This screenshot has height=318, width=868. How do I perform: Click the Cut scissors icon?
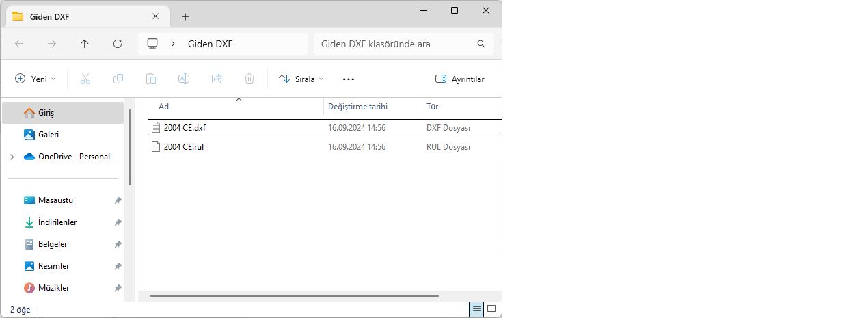click(85, 79)
